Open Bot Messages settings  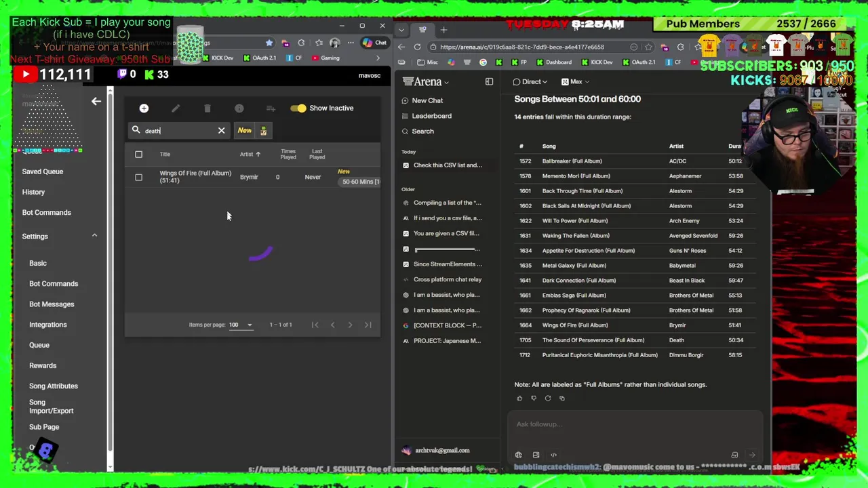[x=52, y=304]
